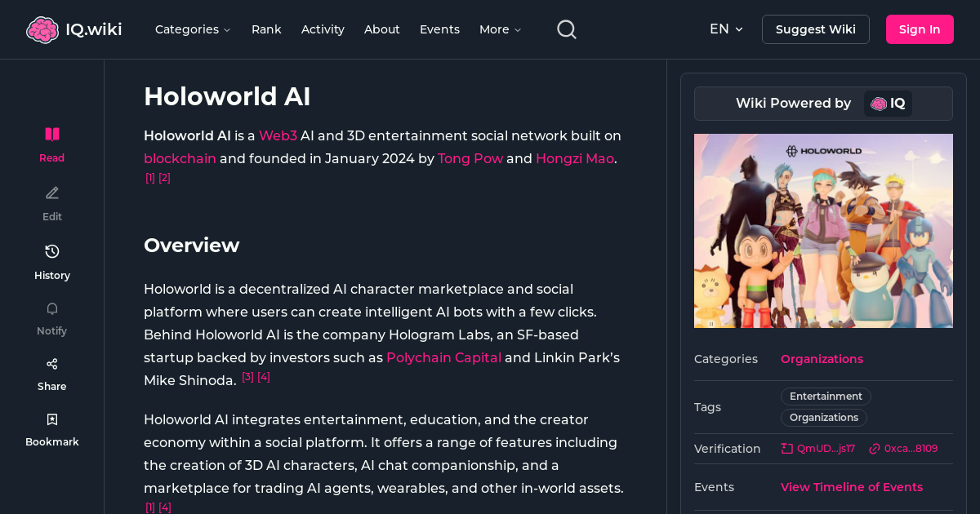Expand the Categories dropdown
Viewport: 980px width, 514px height.
[x=193, y=29]
